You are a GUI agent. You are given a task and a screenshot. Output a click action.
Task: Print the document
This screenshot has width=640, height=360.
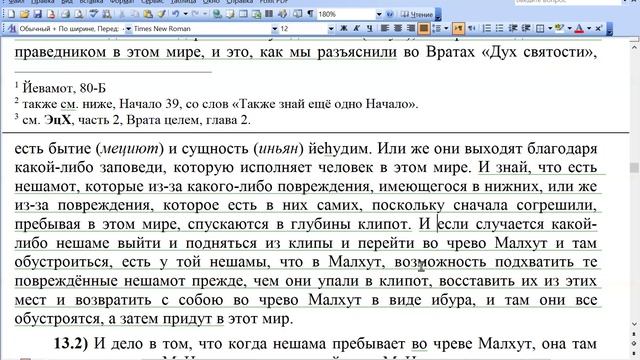[65, 14]
